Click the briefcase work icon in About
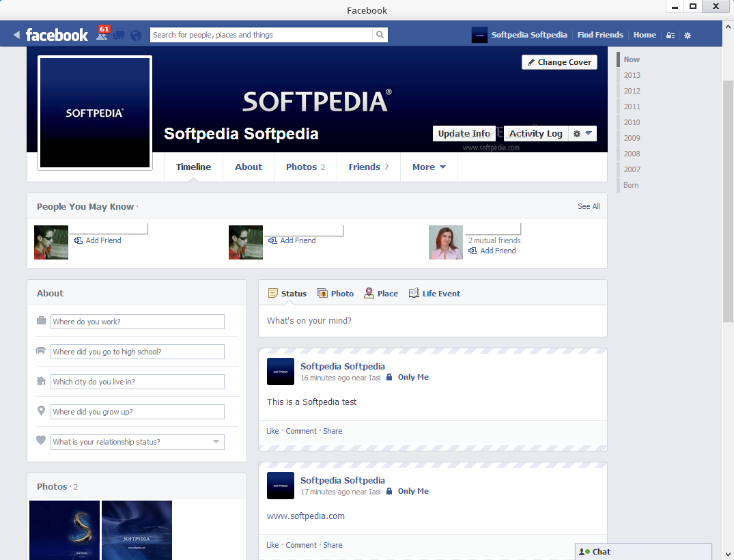The image size is (734, 560). (41, 321)
